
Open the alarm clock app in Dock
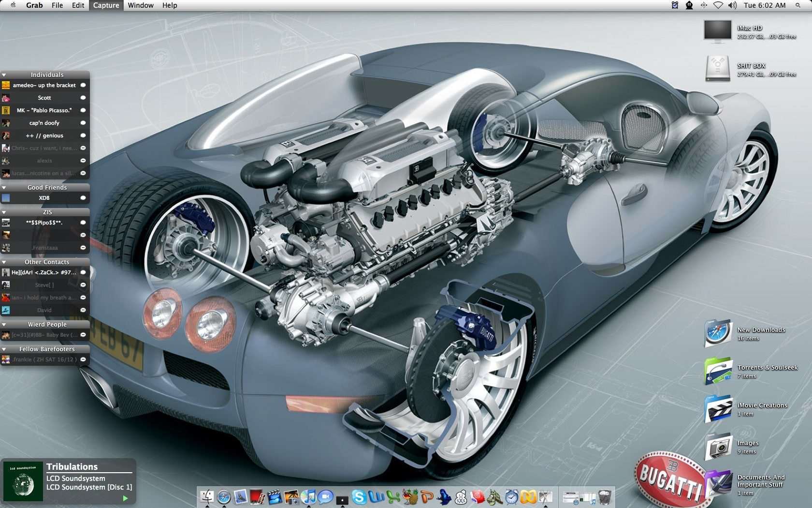(512, 496)
